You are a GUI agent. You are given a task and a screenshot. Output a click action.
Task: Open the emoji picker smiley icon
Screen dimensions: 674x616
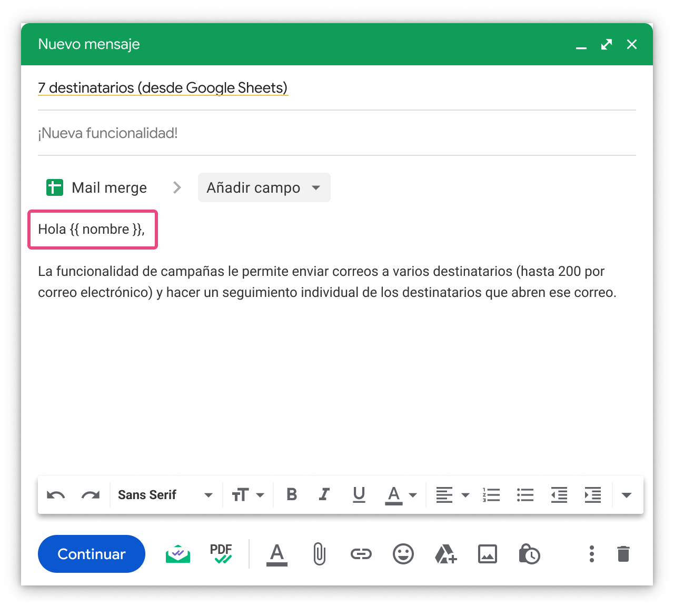click(403, 554)
